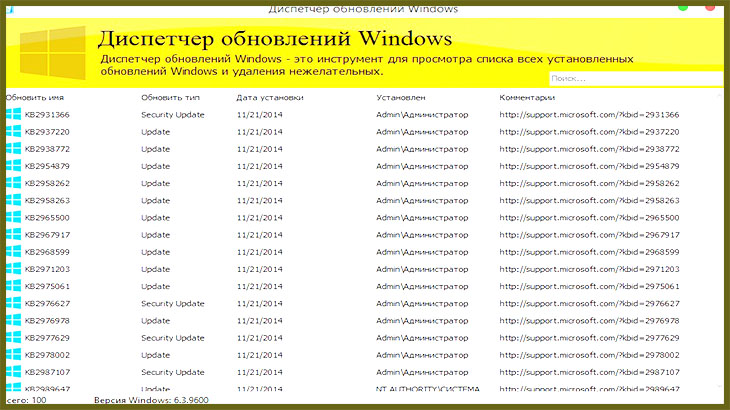
Task: Select the KB2968599 update name
Action: pos(47,252)
